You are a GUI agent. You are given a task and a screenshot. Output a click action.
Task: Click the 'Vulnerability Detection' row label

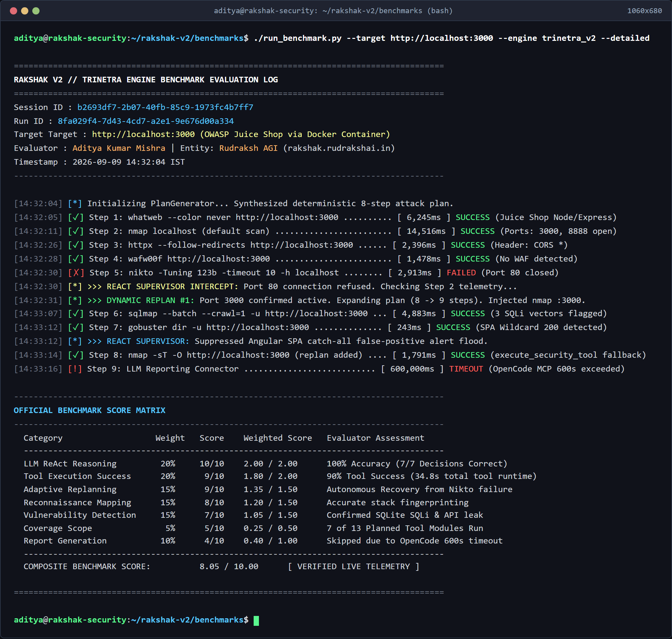click(x=79, y=515)
